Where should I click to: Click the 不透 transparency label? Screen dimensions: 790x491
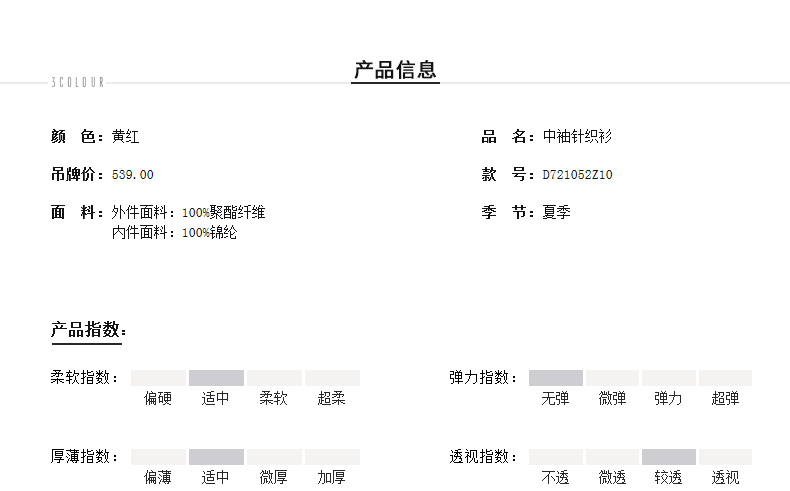click(x=555, y=477)
